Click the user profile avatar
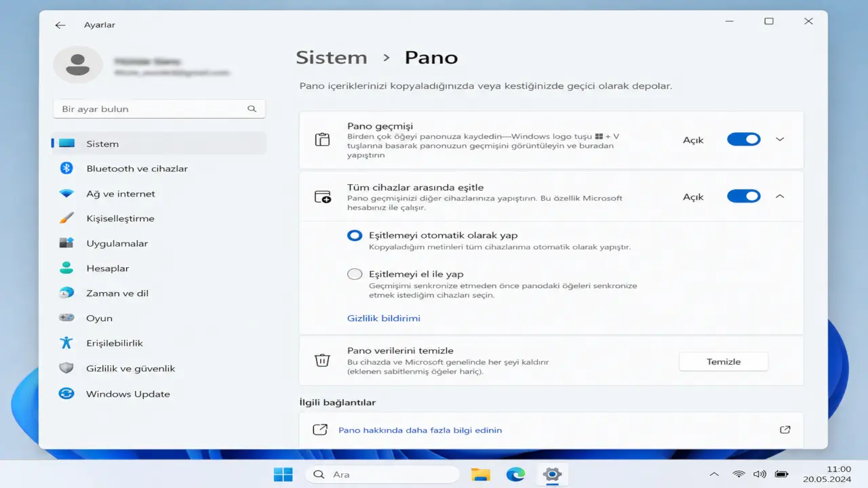The width and height of the screenshot is (868, 488). pos(78,65)
